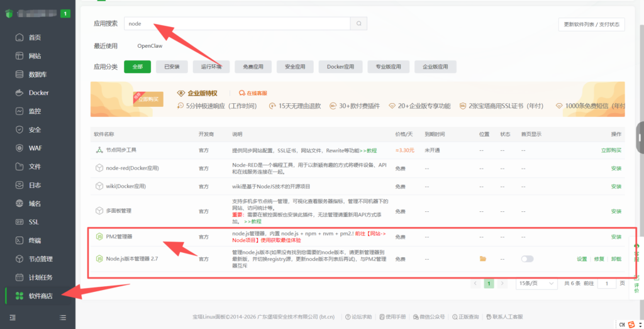Click the 在线客服 link
Image resolution: width=644 pixels, height=329 pixels.
coord(253,93)
